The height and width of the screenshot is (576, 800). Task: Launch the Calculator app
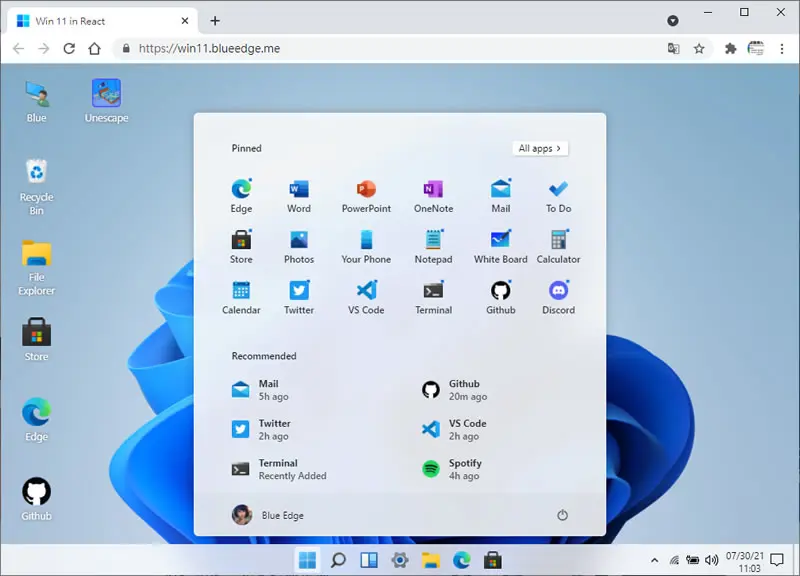pyautogui.click(x=558, y=246)
